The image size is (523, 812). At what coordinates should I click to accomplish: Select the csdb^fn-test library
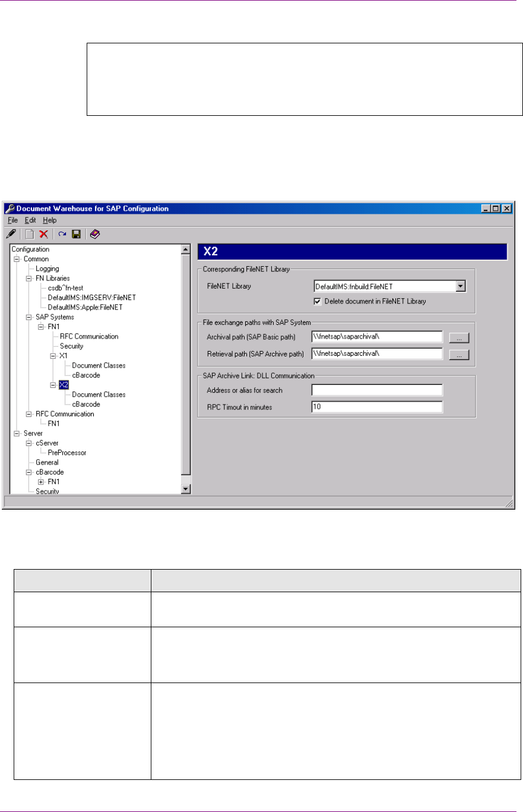[x=66, y=288]
